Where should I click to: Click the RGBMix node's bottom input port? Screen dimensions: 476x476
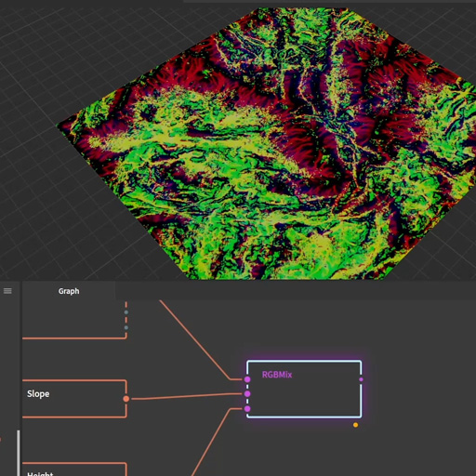click(247, 409)
